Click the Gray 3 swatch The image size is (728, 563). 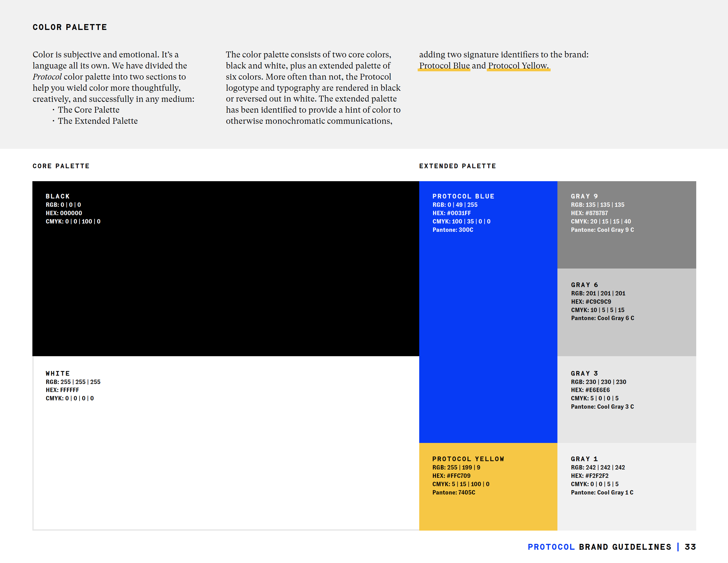[627, 400]
